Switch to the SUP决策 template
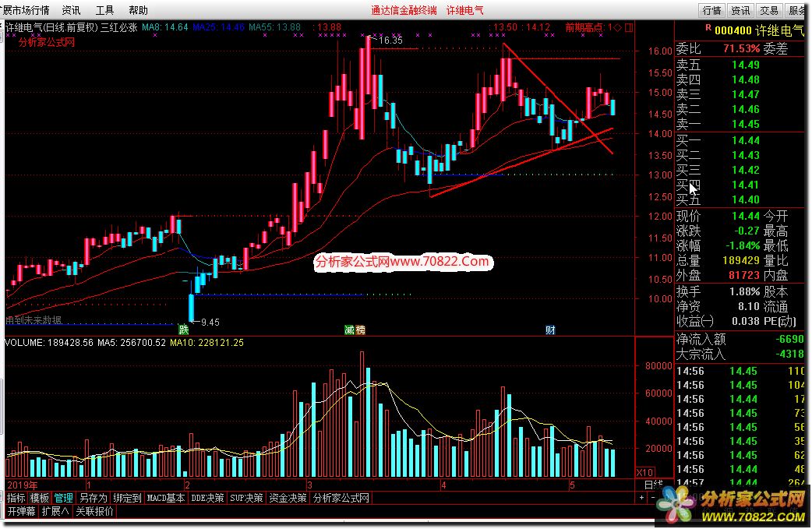This screenshot has height=529, width=812. (x=246, y=498)
